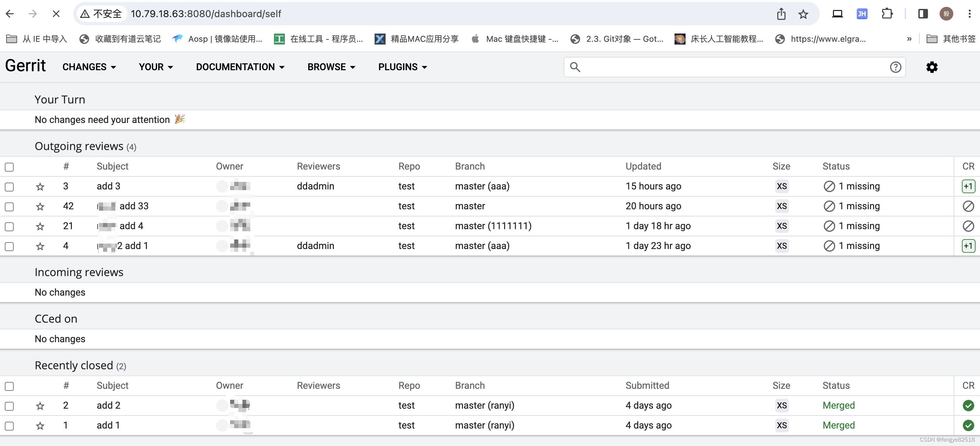This screenshot has height=446, width=980.
Task: Star the 'add 3' change
Action: click(x=40, y=186)
